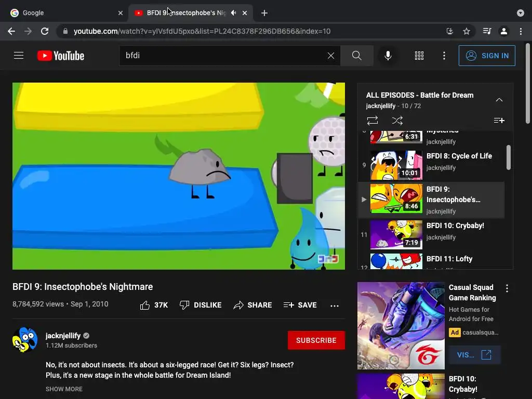The width and height of the screenshot is (532, 399).
Task: Go back in browser history
Action: click(x=11, y=31)
